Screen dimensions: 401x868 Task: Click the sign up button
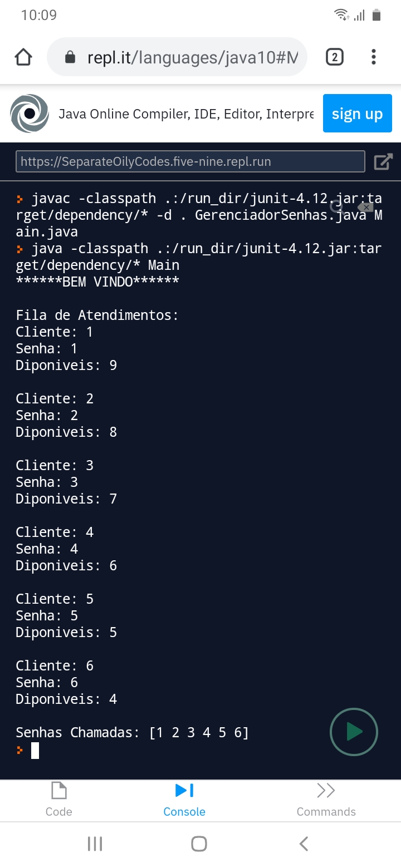pyautogui.click(x=358, y=114)
